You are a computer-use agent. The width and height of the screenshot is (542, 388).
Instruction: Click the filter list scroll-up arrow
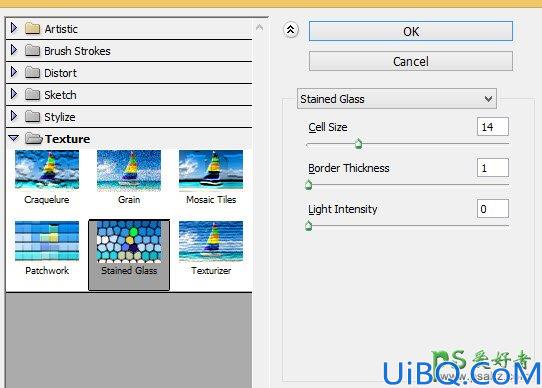pos(259,27)
